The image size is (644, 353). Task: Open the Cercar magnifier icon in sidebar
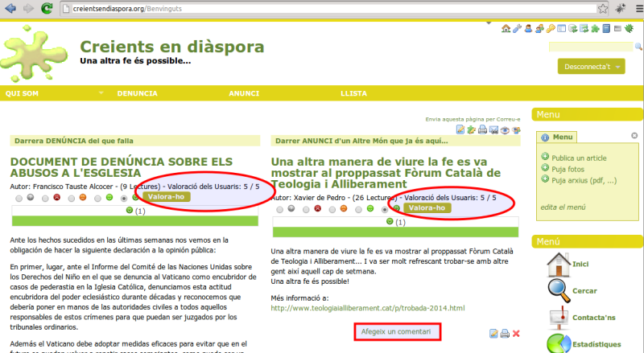pos(559,290)
